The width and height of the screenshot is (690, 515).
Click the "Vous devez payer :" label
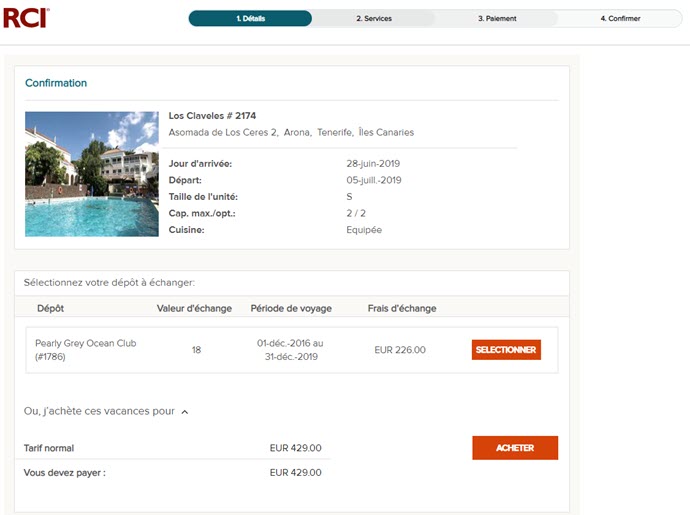click(x=65, y=473)
